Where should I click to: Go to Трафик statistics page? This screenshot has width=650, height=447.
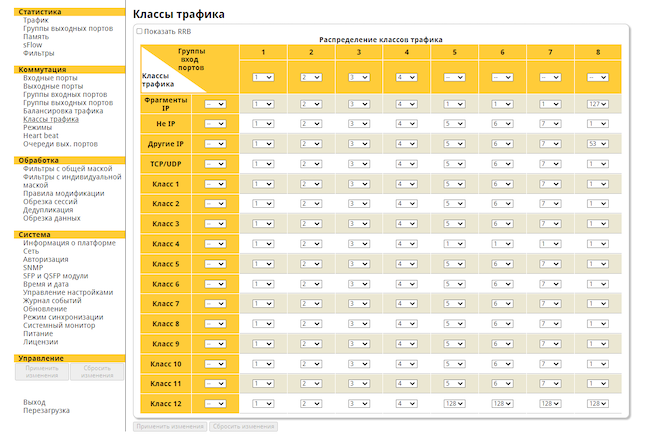36,20
